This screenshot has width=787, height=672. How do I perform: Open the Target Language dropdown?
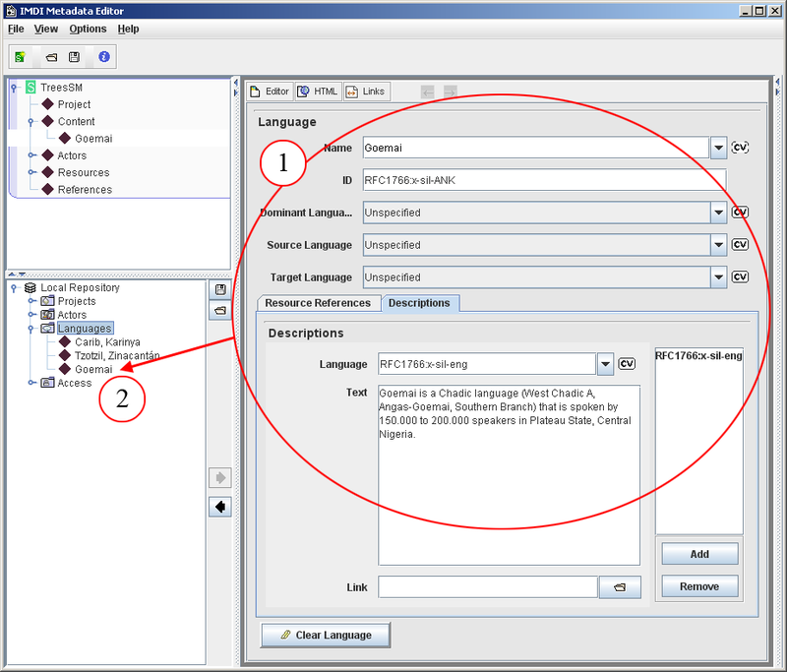tap(719, 277)
